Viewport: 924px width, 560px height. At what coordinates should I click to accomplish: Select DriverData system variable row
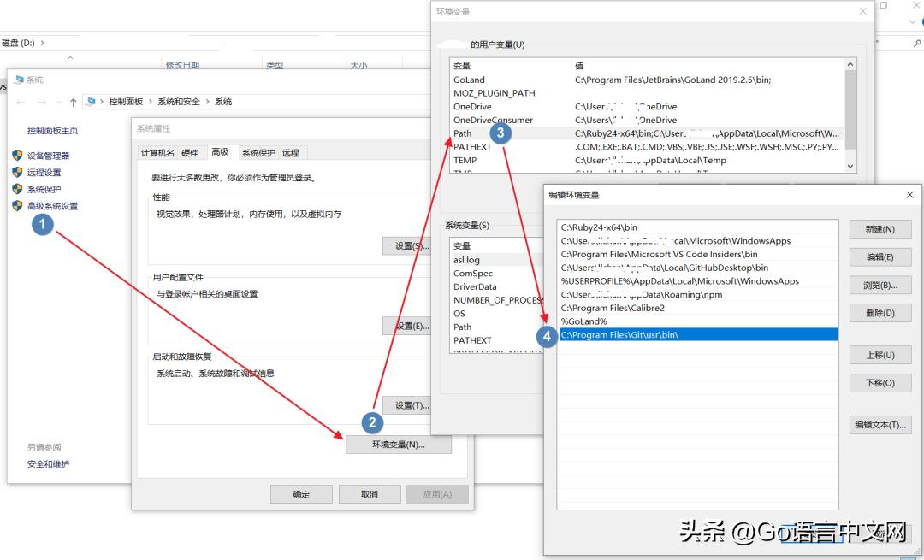click(x=496, y=286)
